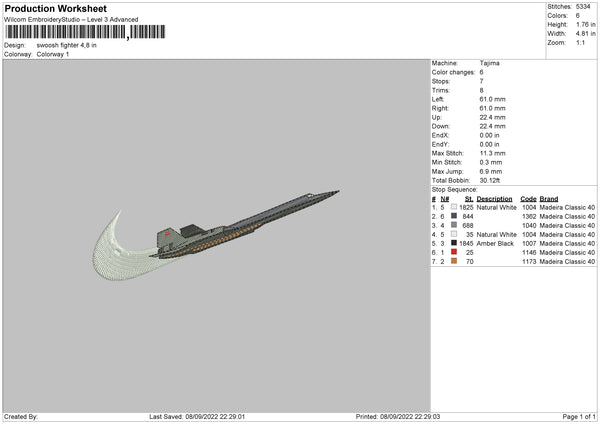
Task: Click the 'Page 1 of 1' footer text
Action: 579,417
